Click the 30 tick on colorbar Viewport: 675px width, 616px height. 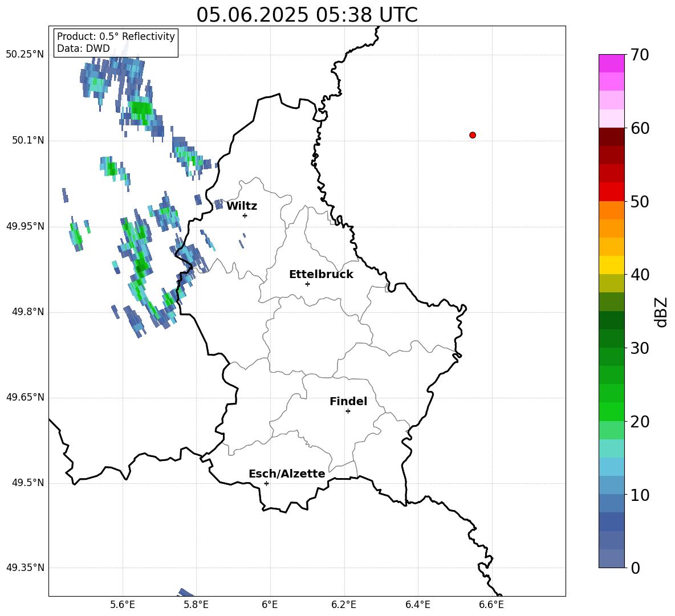(x=640, y=348)
